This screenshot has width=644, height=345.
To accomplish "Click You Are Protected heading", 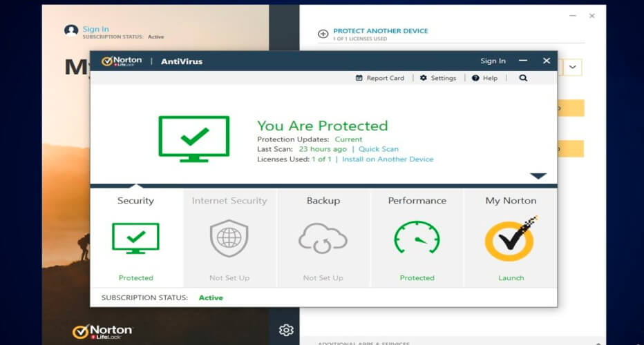I will (323, 126).
